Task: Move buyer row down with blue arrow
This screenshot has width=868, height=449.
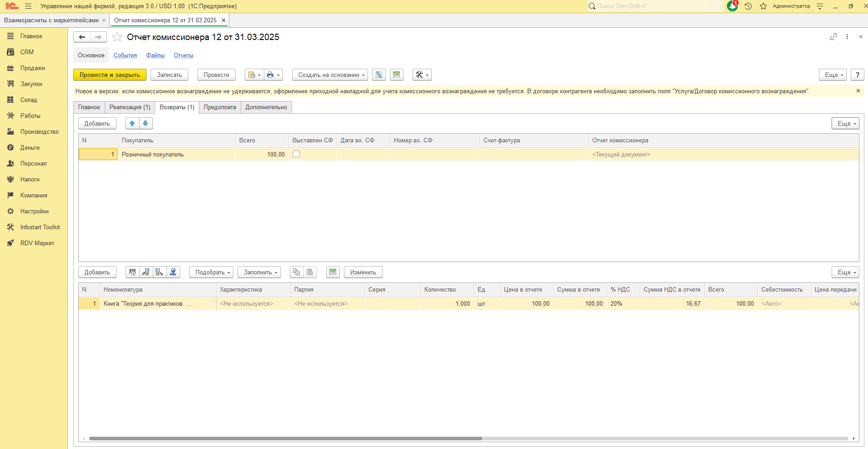Action: (146, 123)
